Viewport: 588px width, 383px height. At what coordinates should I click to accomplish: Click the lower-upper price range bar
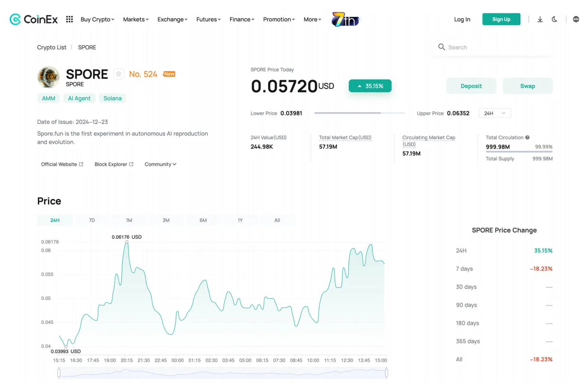(359, 113)
